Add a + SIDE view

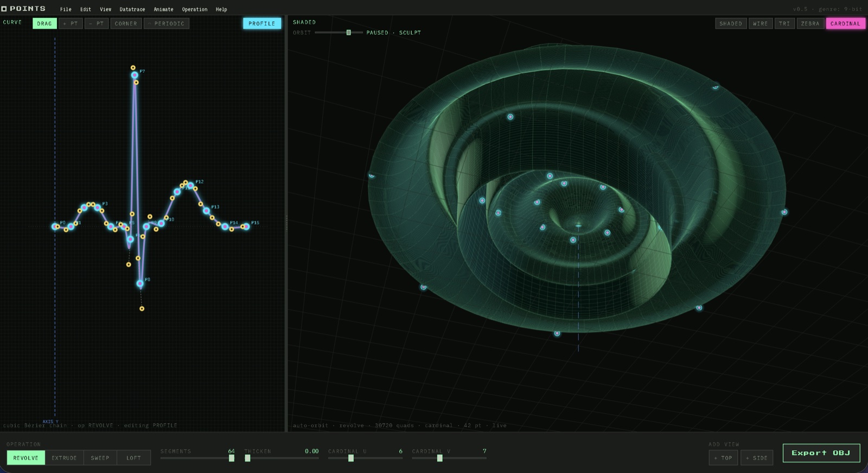click(757, 458)
